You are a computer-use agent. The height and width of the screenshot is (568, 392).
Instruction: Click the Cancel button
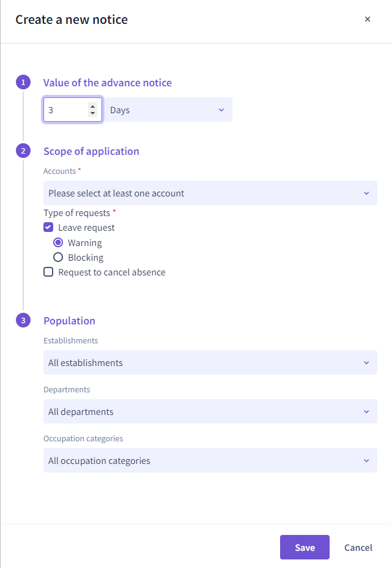tap(358, 547)
